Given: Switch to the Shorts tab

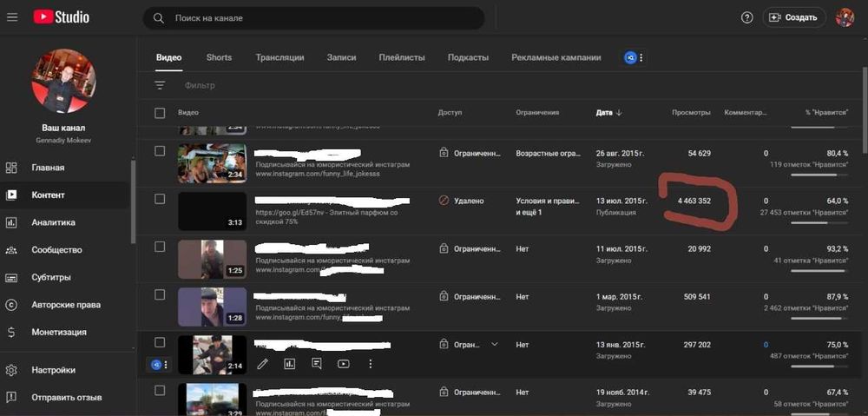Looking at the screenshot, I should (x=220, y=57).
